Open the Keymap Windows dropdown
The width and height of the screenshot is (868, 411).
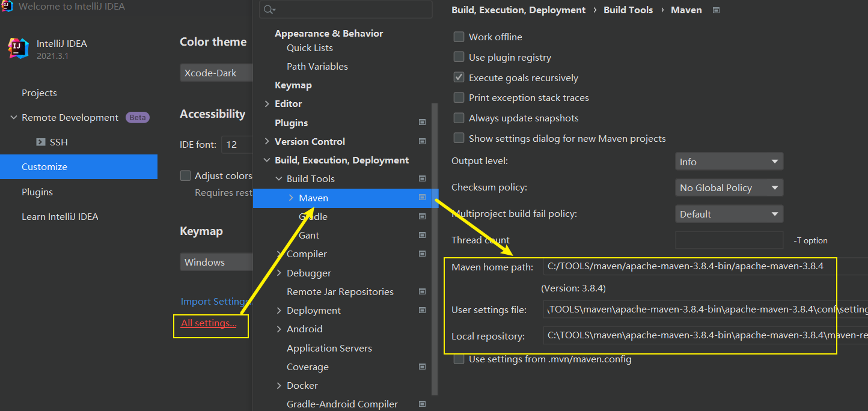pos(216,262)
